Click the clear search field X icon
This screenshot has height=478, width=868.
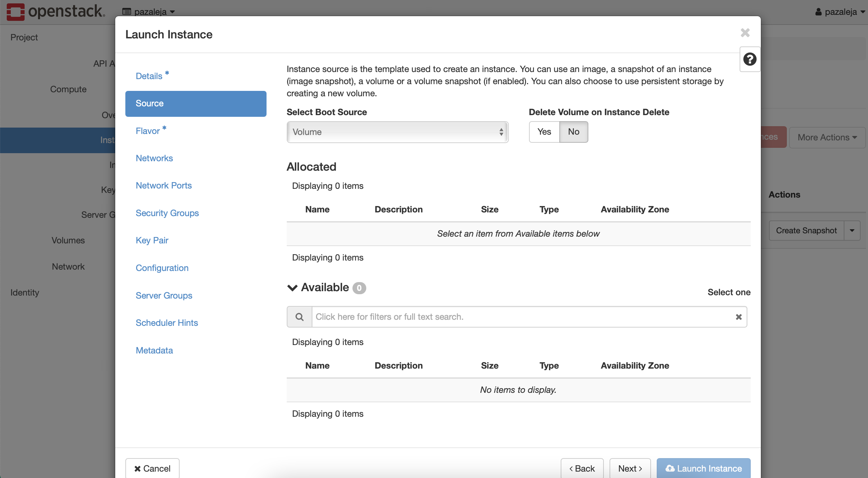[738, 317]
